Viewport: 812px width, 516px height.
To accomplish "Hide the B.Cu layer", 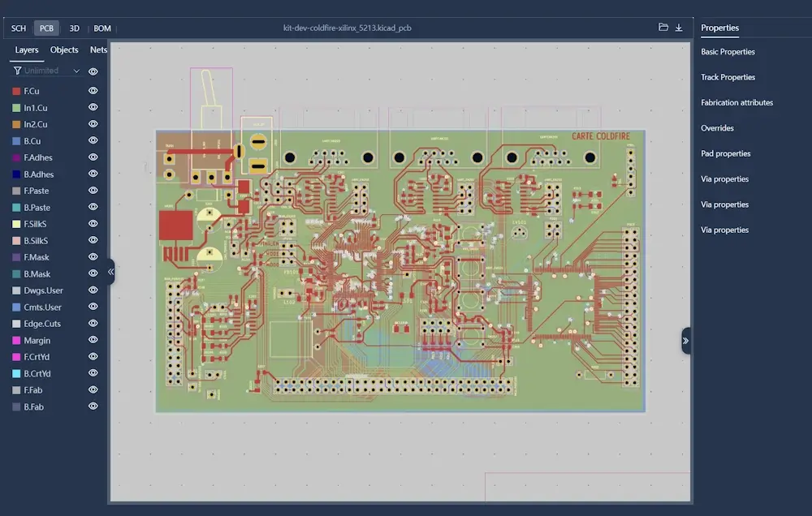I will [x=93, y=141].
